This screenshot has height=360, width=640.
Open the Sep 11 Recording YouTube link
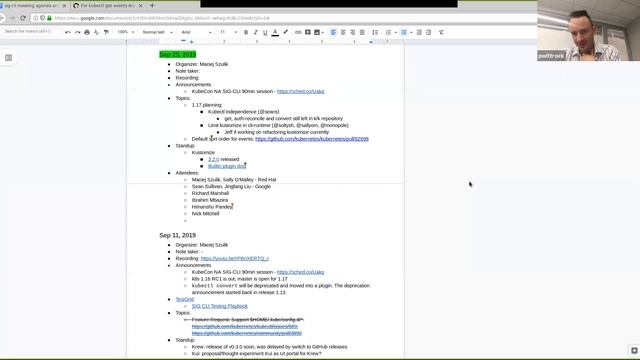[x=235, y=258]
